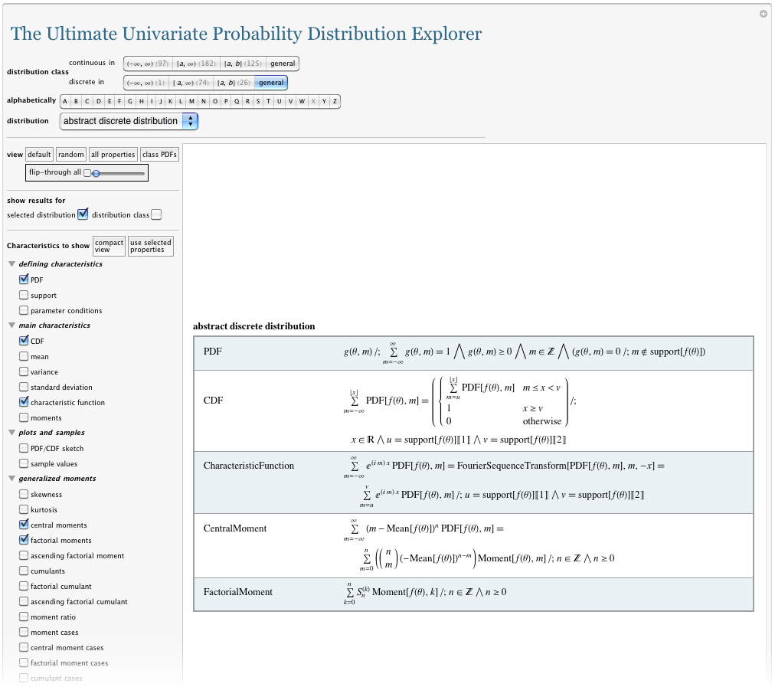This screenshot has width=775, height=700.
Task: Choose letter Z in alphabetical filter
Action: click(335, 101)
